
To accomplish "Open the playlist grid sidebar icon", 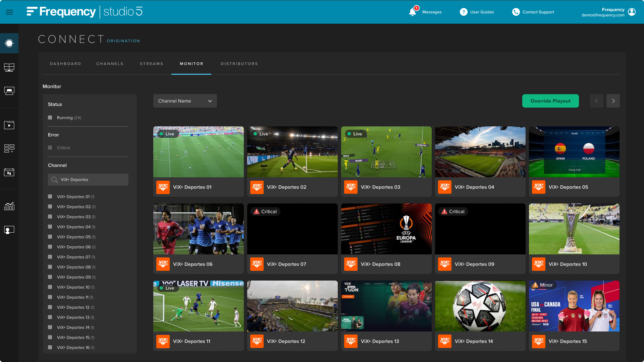I will [x=9, y=148].
